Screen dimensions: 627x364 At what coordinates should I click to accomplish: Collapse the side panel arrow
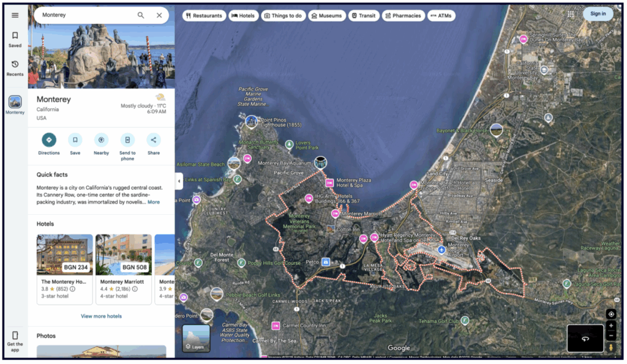(179, 181)
